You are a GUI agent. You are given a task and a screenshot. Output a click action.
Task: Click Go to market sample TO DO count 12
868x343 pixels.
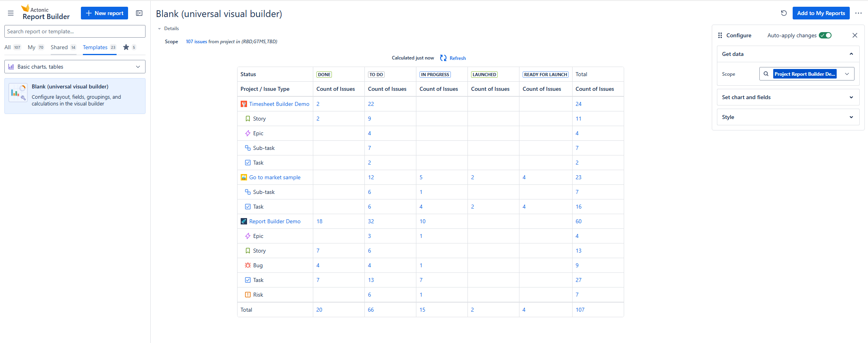click(x=371, y=177)
